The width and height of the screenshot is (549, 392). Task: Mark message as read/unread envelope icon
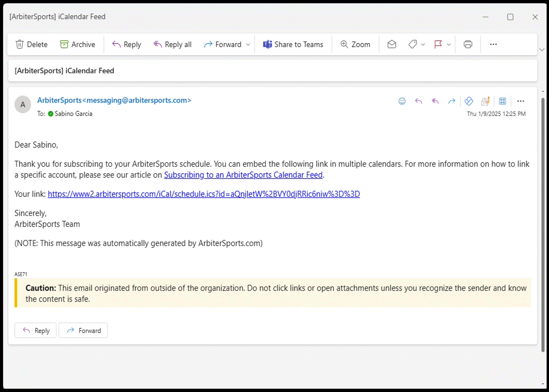391,44
